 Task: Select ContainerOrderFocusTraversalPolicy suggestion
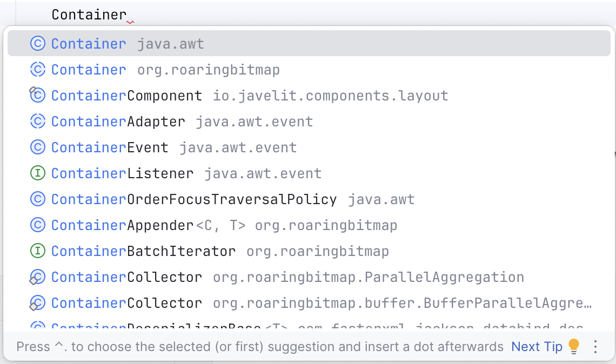pyautogui.click(x=233, y=199)
